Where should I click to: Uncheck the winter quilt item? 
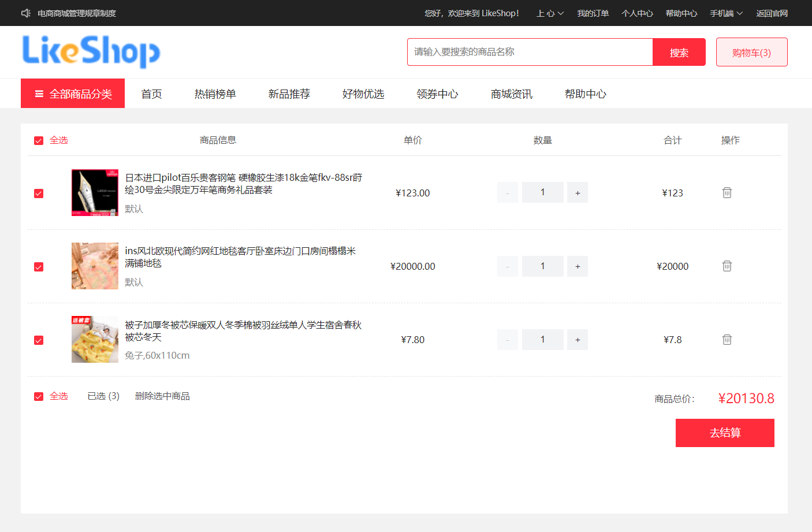pyautogui.click(x=39, y=340)
